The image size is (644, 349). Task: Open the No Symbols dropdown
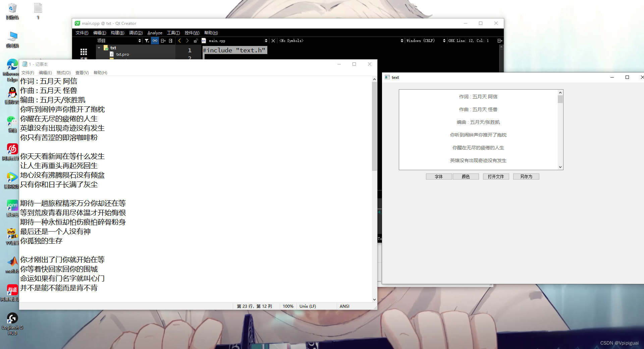(341, 41)
